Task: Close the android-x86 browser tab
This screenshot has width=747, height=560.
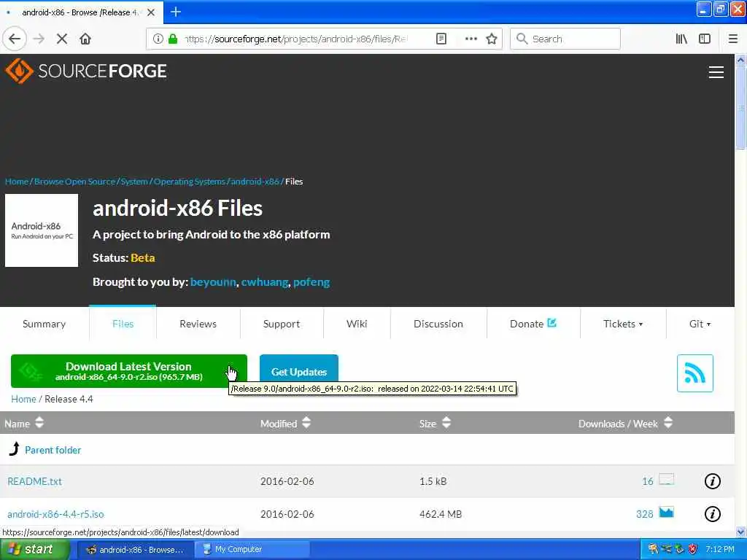Action: click(151, 12)
